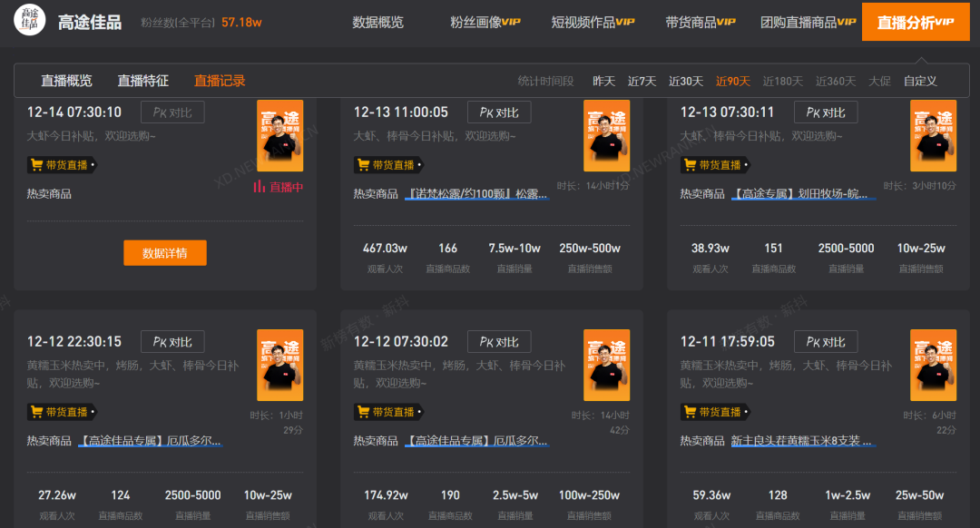Select the 直播分析 VIP tab

pyautogui.click(x=916, y=22)
